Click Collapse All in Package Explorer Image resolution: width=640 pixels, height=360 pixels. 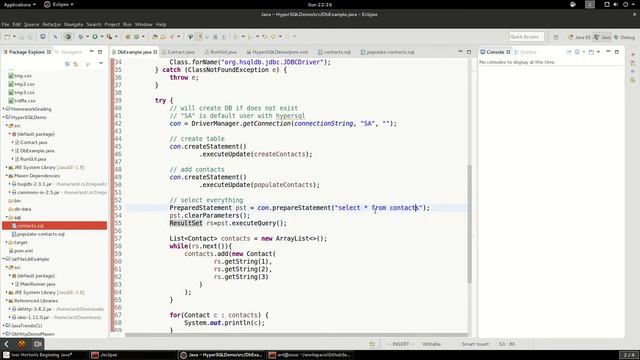pos(68,64)
